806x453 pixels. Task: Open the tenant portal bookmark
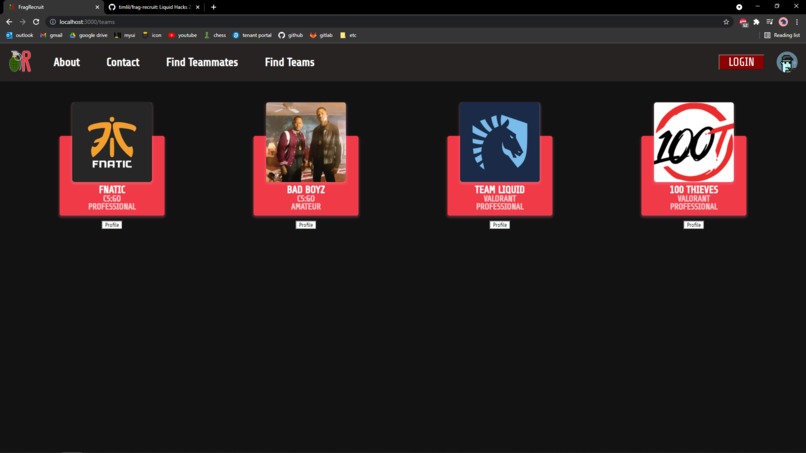tap(252, 35)
